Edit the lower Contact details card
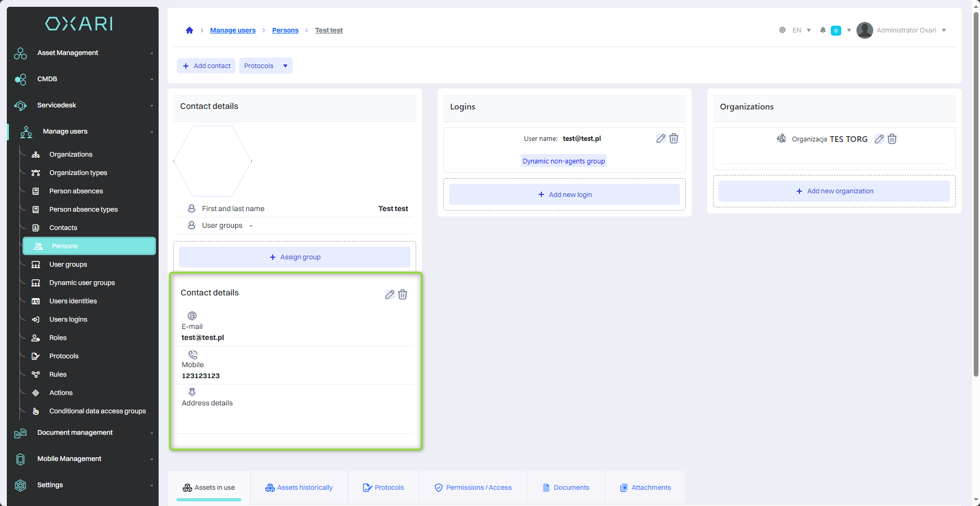This screenshot has height=506, width=980. (x=389, y=295)
